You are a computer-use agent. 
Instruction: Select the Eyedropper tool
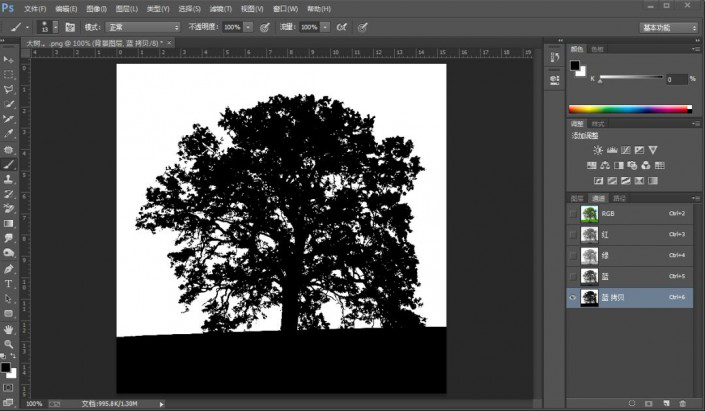(x=9, y=133)
